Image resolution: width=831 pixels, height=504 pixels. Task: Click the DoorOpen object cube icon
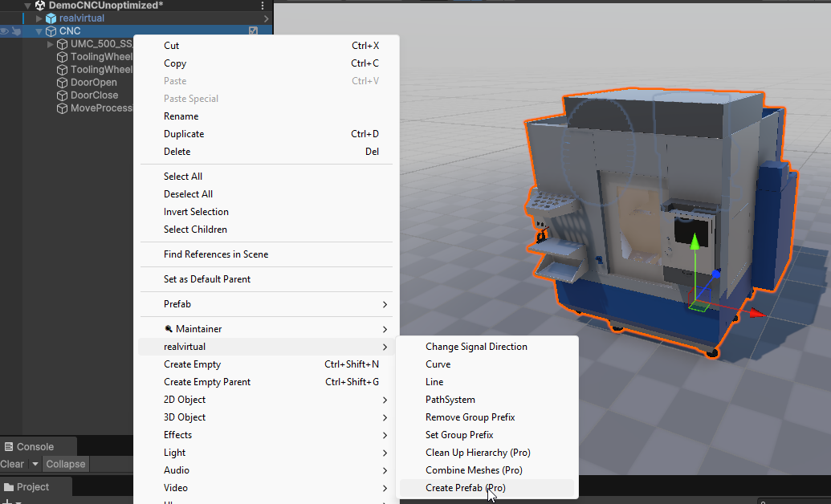click(x=63, y=83)
